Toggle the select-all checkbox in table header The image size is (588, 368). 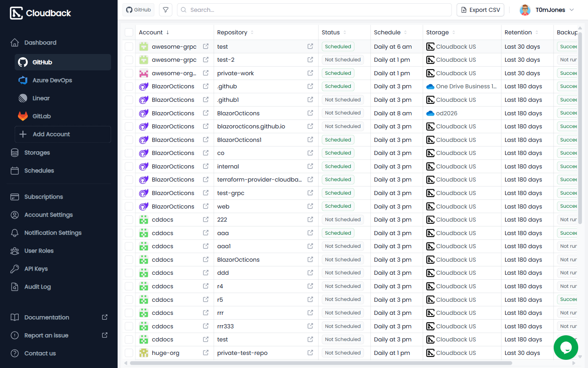[x=129, y=32]
